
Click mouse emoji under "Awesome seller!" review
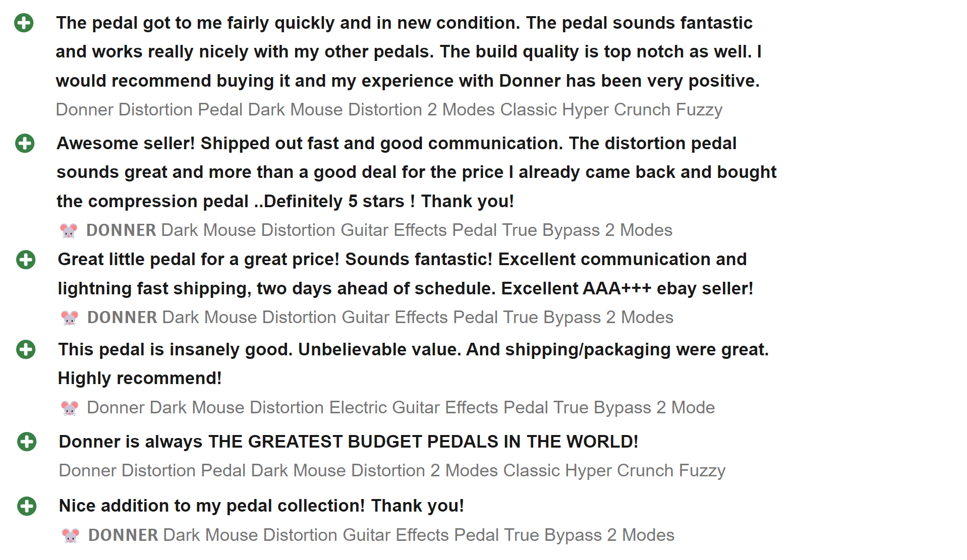[69, 231]
